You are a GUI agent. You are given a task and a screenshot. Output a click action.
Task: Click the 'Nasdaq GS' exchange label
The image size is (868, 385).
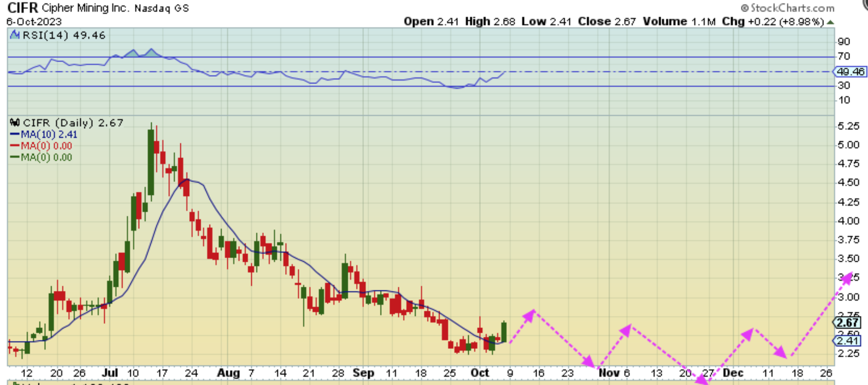point(162,8)
